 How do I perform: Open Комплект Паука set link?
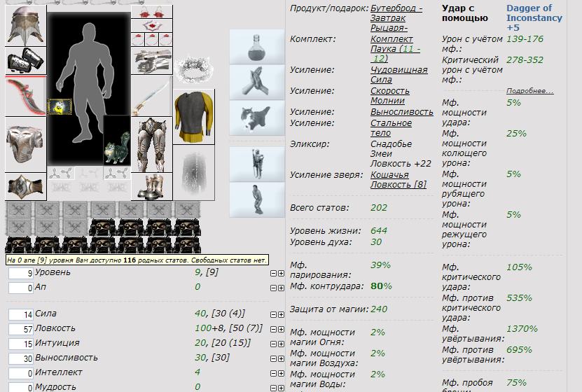coord(392,44)
